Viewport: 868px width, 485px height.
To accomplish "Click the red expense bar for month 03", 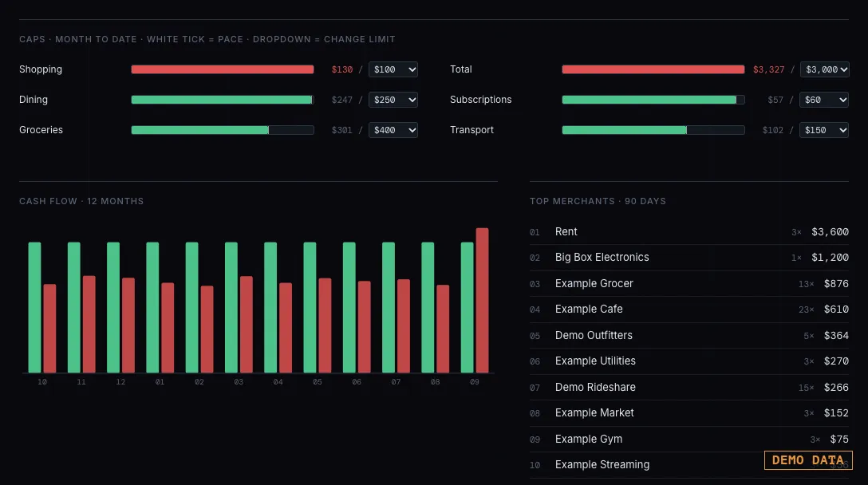I will pos(247,325).
